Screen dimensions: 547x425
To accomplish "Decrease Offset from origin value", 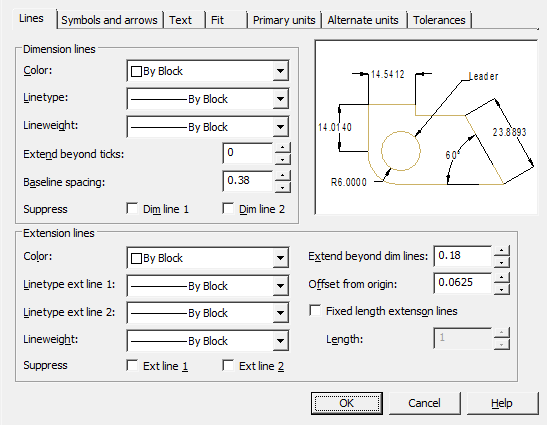I will tap(502, 289).
